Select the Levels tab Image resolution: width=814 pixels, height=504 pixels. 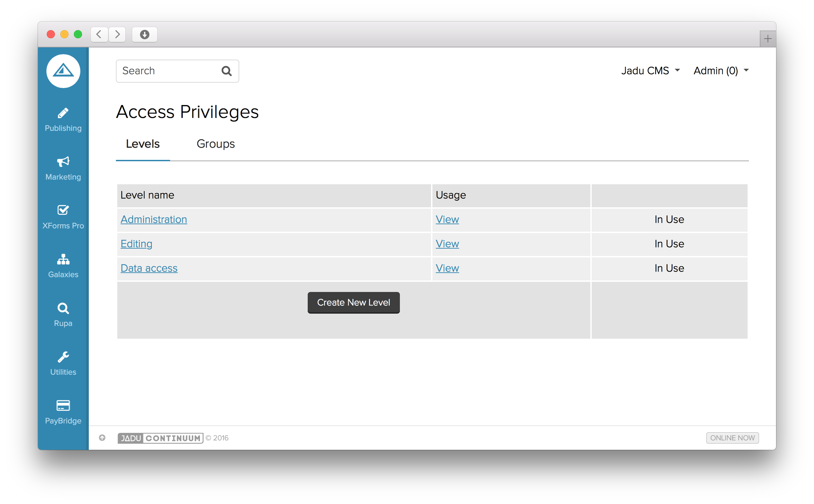coord(143,144)
